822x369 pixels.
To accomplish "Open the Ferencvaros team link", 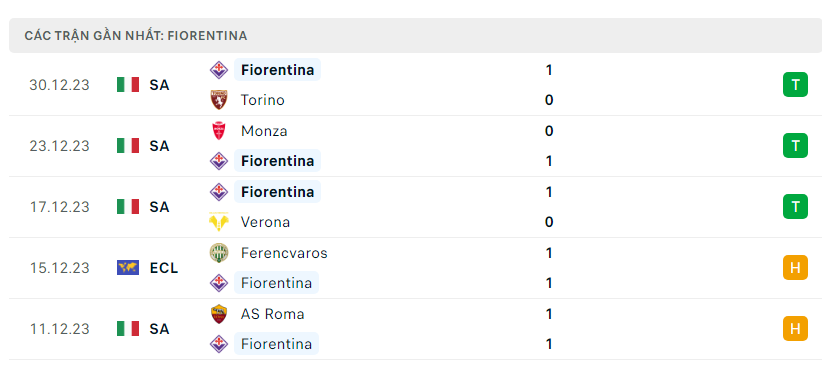I will [284, 253].
